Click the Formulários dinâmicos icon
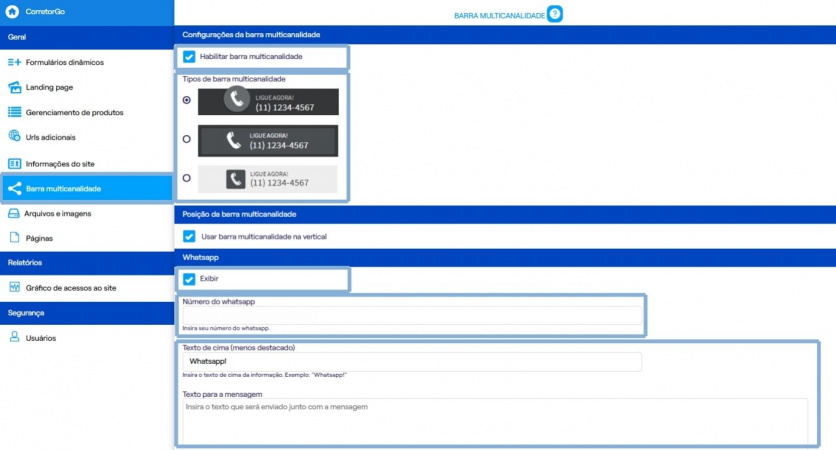 tap(14, 62)
